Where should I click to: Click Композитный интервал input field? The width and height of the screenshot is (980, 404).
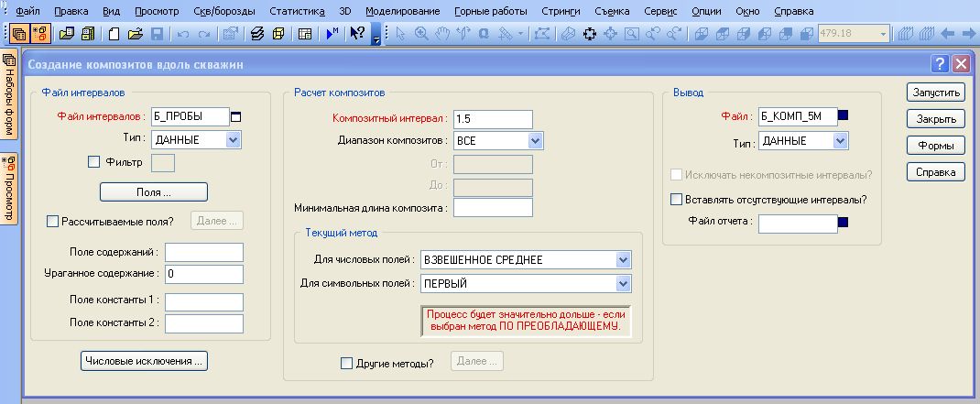pos(493,119)
